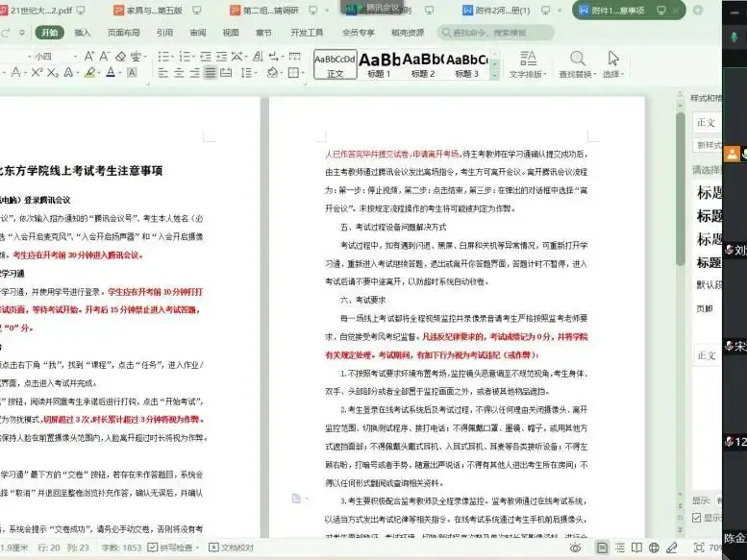Open font color dropdown arrow
Viewport: 747px width, 560px height.
click(x=119, y=73)
